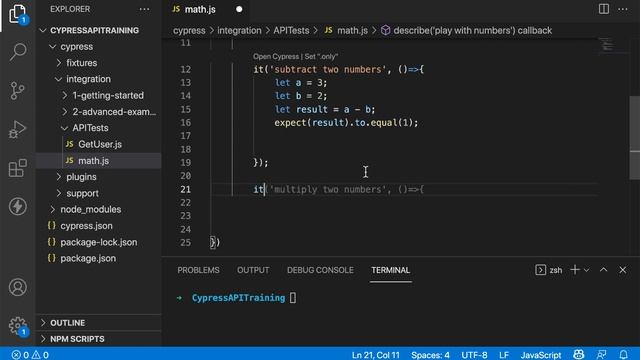640x360 pixels.
Task: Open GetUser.js file
Action: point(99,144)
